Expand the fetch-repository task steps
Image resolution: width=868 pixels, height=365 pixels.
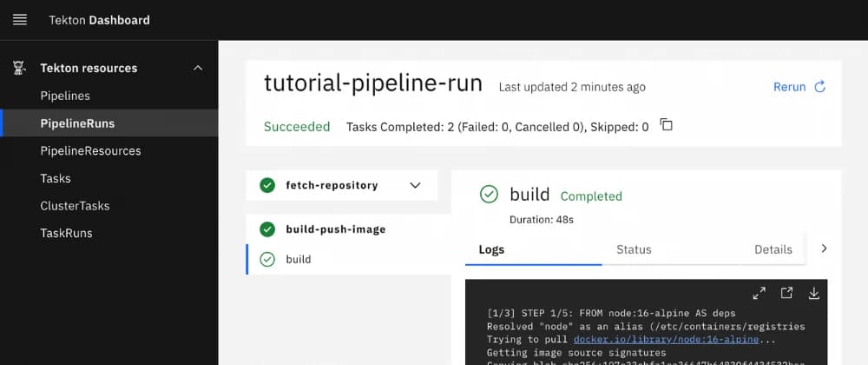click(415, 185)
